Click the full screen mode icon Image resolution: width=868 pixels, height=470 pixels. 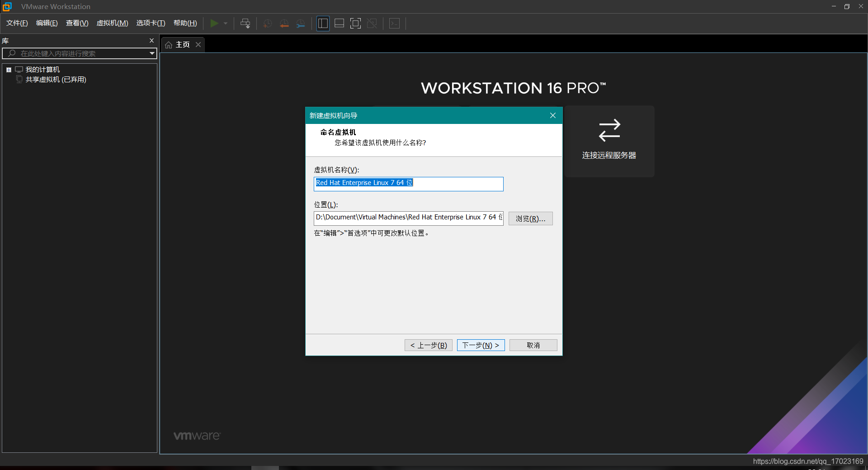(x=356, y=23)
